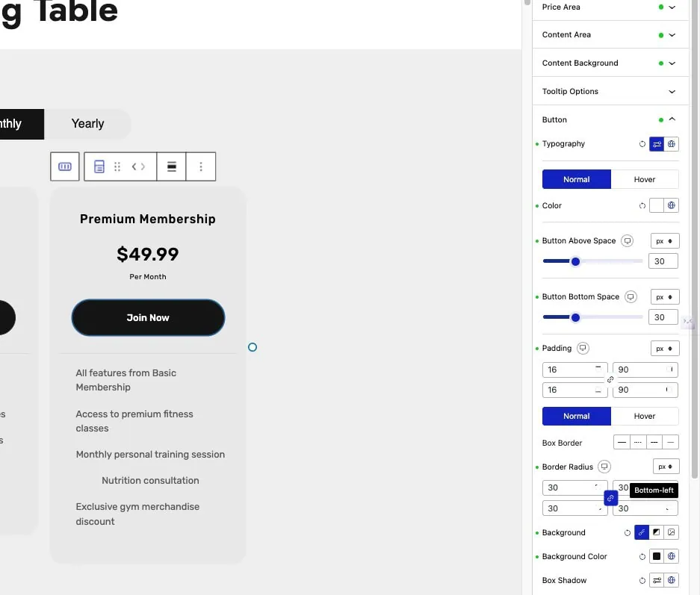Click the Join Now button
700x595 pixels.
point(148,318)
